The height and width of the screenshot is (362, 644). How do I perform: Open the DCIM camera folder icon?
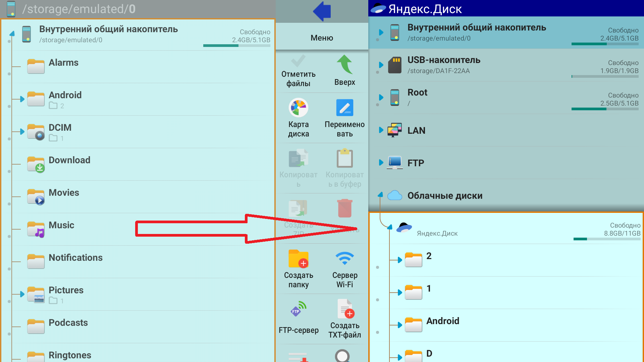[36, 131]
